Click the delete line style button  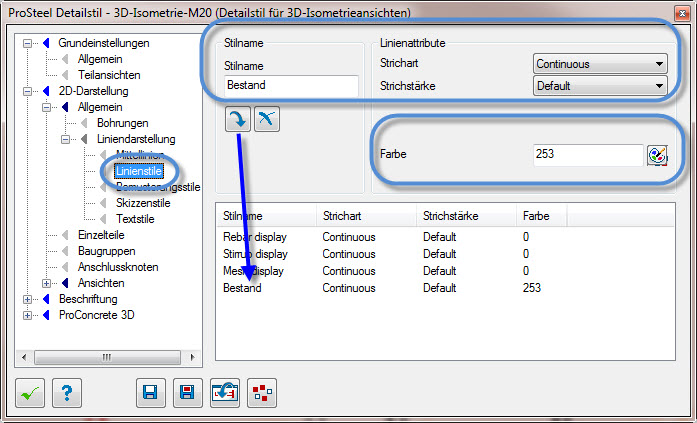(x=267, y=119)
